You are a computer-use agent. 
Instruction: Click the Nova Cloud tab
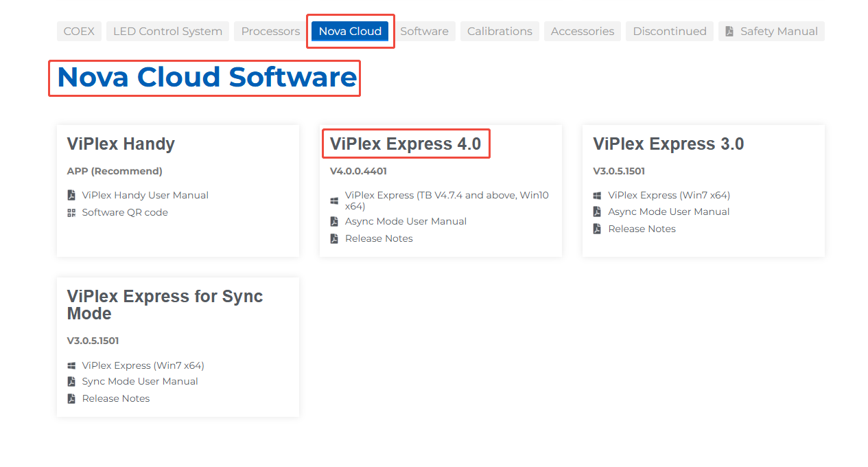[x=350, y=31]
